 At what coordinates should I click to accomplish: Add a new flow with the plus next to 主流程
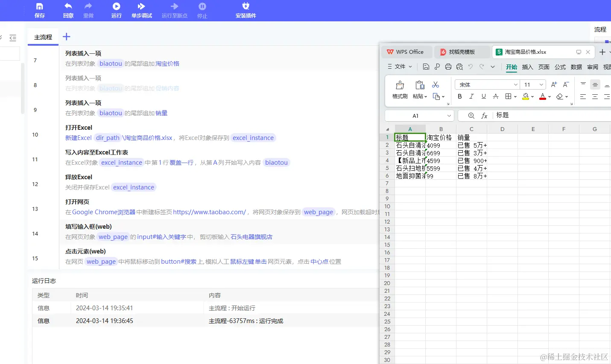[67, 37]
